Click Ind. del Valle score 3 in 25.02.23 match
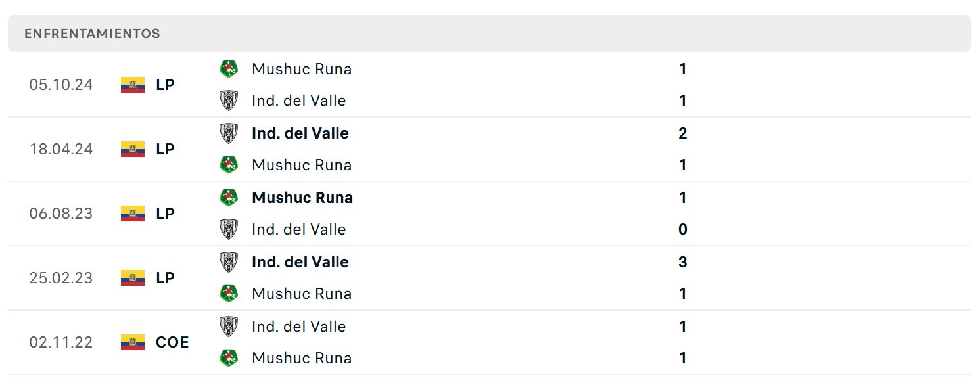The height and width of the screenshot is (385, 980). tap(683, 262)
